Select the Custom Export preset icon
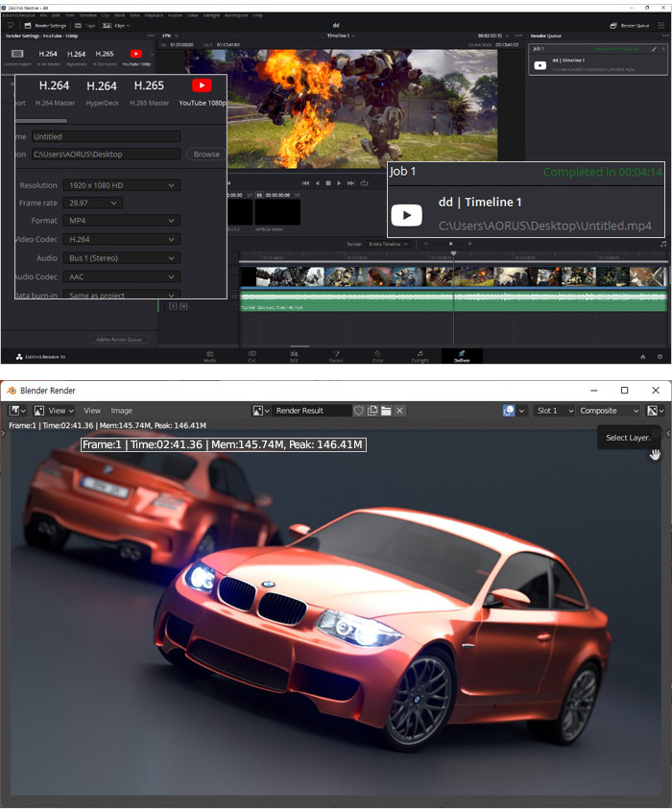 pyautogui.click(x=17, y=54)
